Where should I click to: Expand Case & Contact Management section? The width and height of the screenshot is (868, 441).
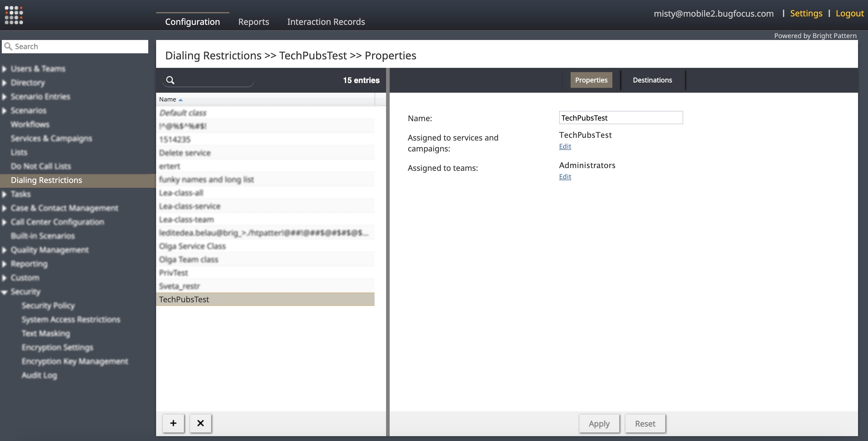[4, 208]
